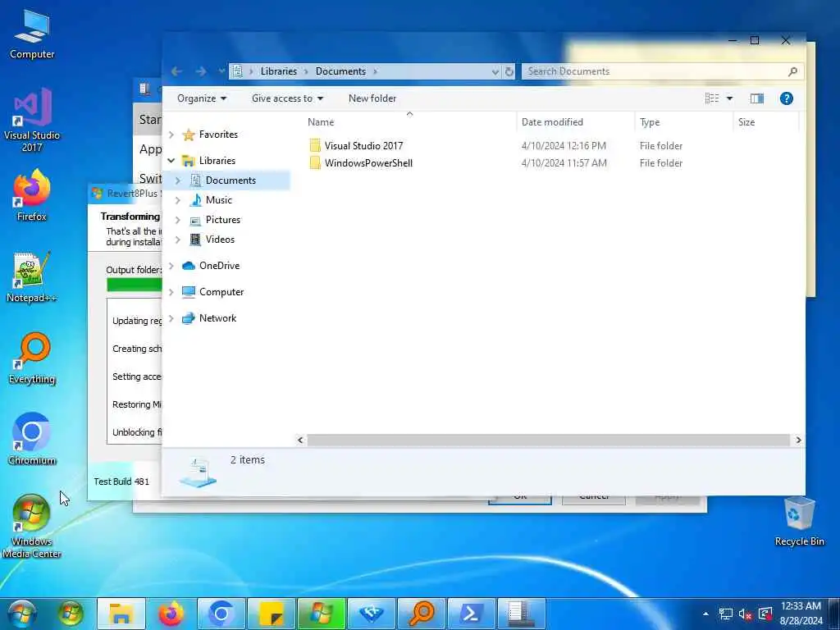This screenshot has width=840, height=630.
Task: Sort by the Size column header
Action: [765, 122]
